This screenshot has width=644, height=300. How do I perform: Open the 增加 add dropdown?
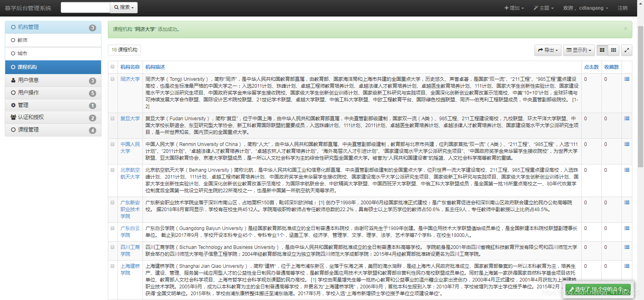tap(514, 8)
